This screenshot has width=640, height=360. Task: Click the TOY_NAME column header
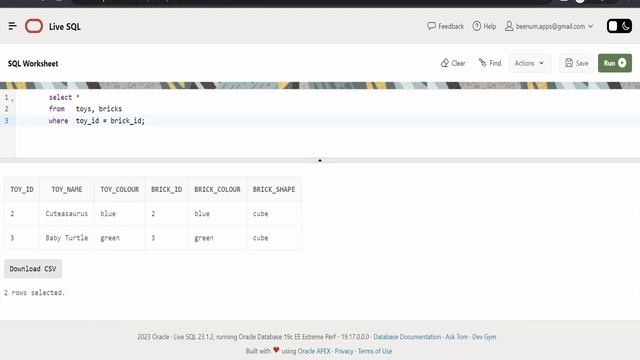click(67, 189)
